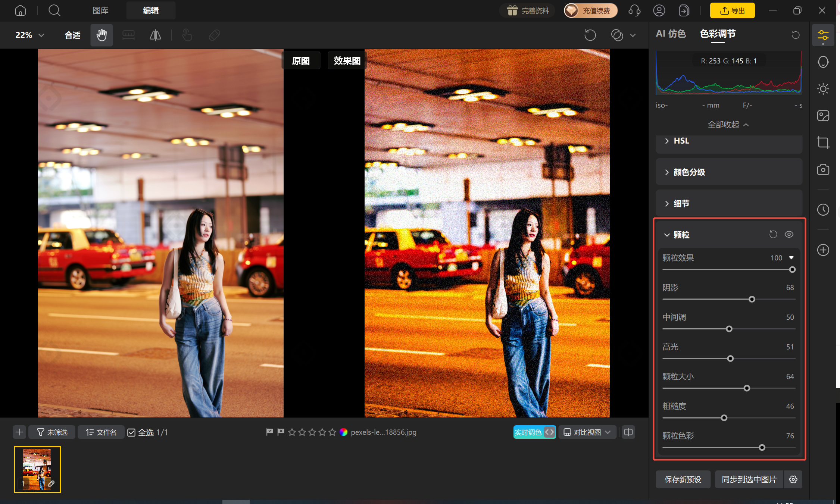Image resolution: width=840 pixels, height=504 pixels.
Task: Expand the 颜色分级 section
Action: [x=729, y=172]
